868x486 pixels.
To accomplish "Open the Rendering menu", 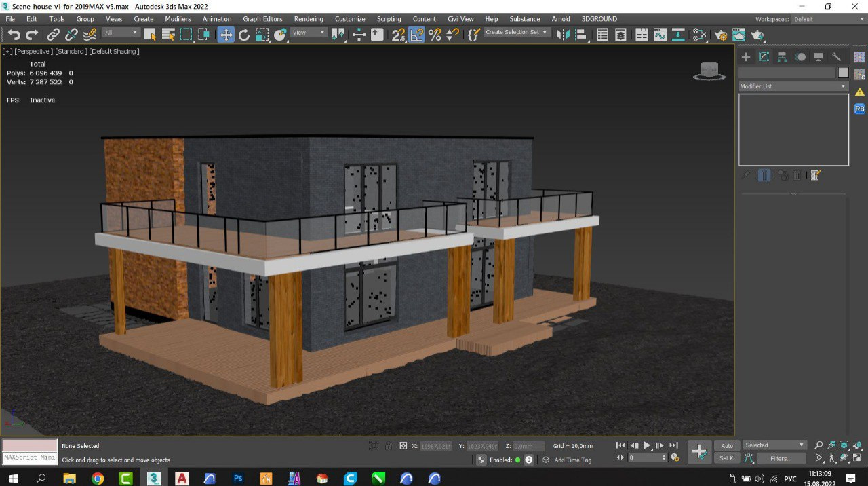I will [308, 19].
